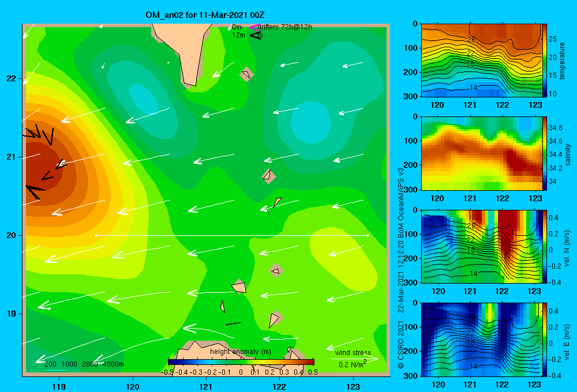Select the 'drifters 72h@12h' legend text
The width and height of the screenshot is (577, 392).
click(285, 27)
